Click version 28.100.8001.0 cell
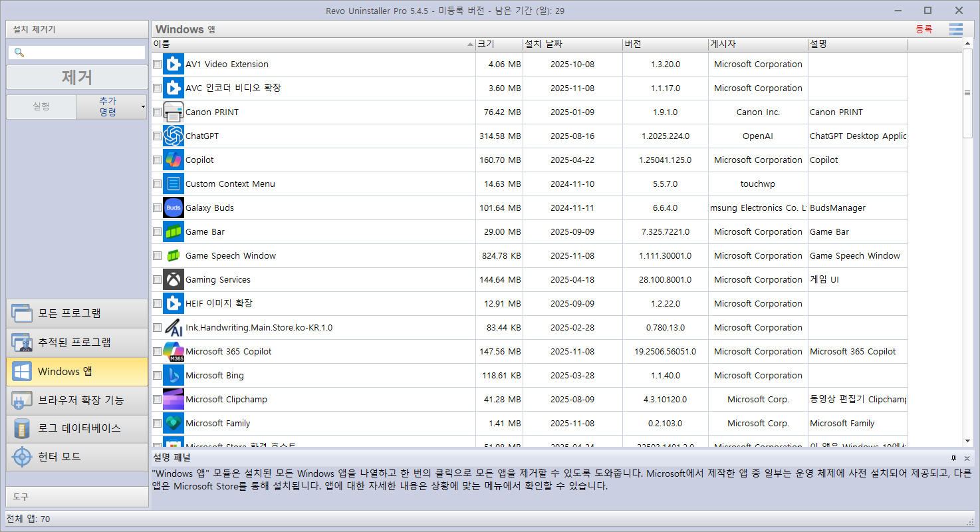The width and height of the screenshot is (980, 532). pos(666,280)
